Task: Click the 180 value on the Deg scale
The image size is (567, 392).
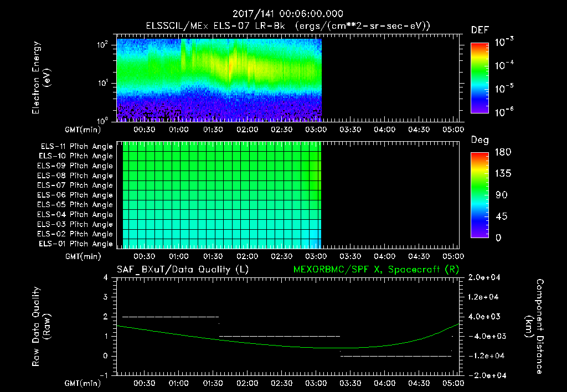Action: 503,152
